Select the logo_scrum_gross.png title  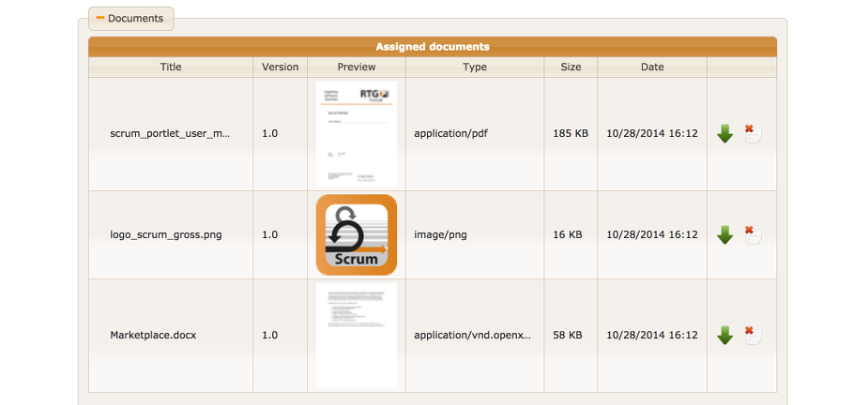point(166,234)
